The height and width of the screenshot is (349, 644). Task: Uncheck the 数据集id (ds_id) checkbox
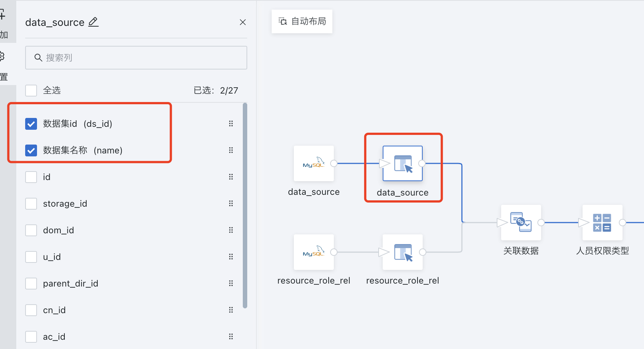(x=31, y=124)
